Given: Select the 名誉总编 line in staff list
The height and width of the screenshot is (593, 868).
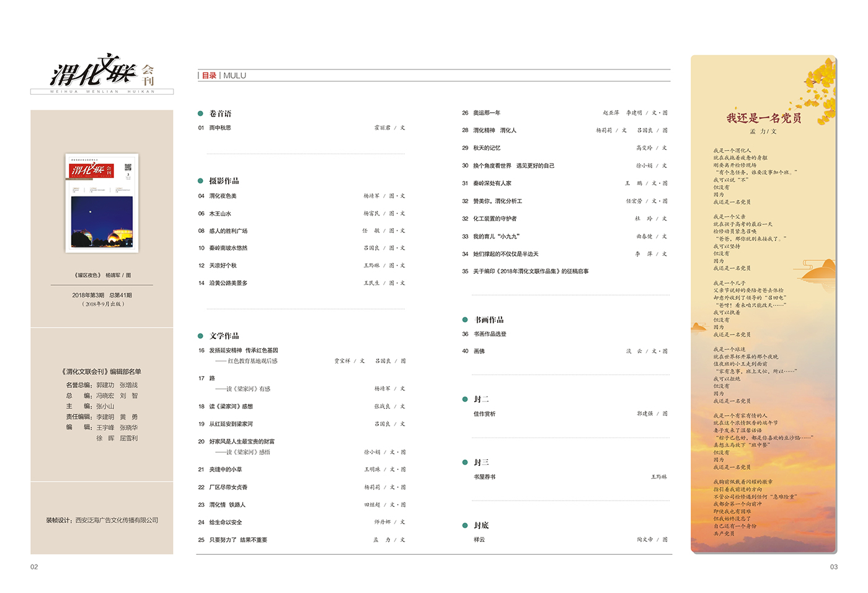Looking at the screenshot, I should (x=102, y=385).
